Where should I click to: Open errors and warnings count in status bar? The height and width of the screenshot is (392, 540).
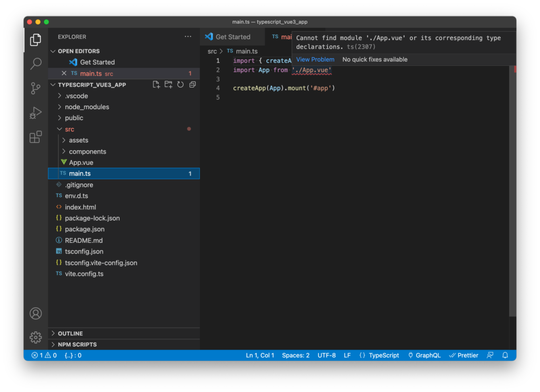tap(44, 355)
